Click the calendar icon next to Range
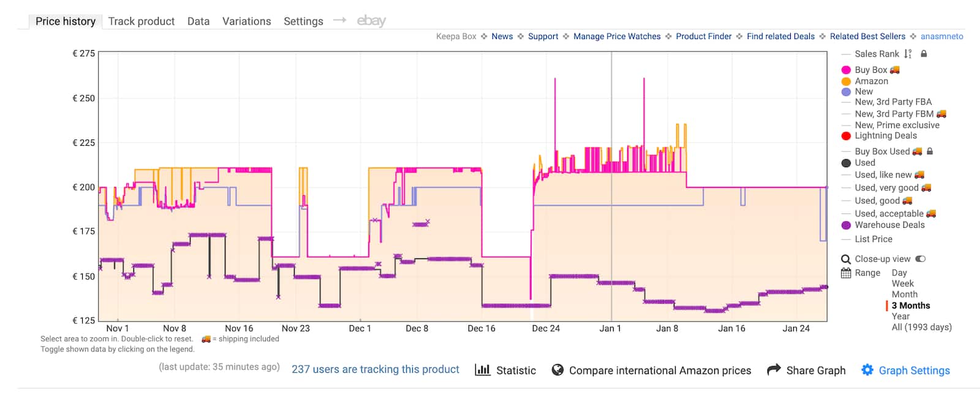Viewport: 980px width, 398px height. click(846, 273)
